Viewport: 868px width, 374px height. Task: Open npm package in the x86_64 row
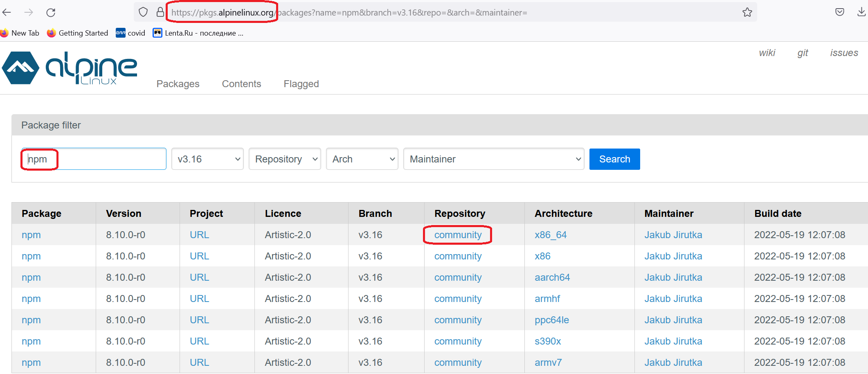pos(31,235)
